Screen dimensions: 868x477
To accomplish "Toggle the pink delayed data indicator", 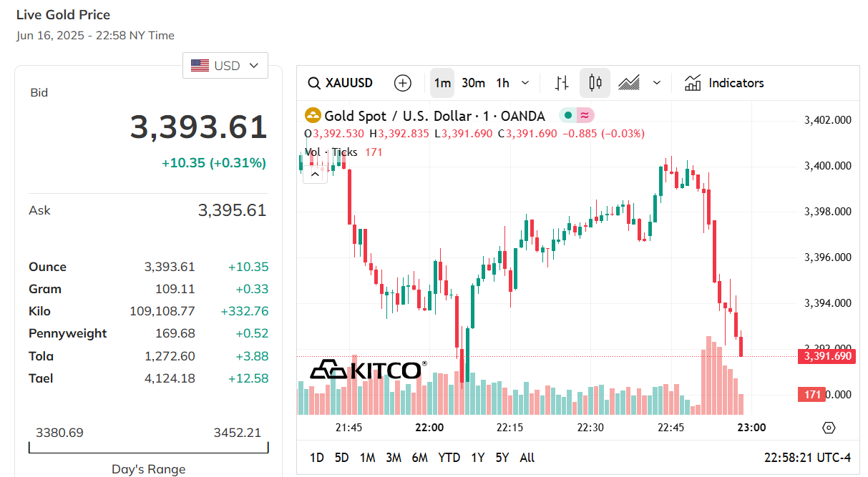I will click(585, 116).
